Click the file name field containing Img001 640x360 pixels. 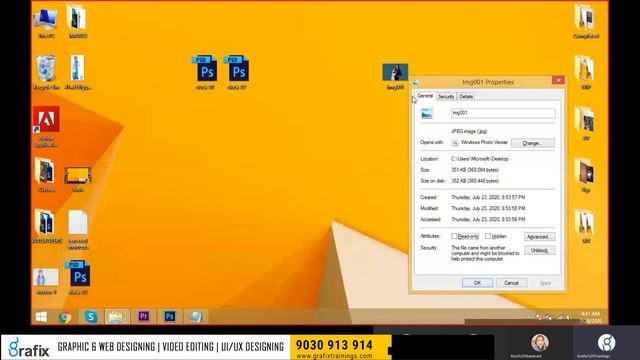503,113
